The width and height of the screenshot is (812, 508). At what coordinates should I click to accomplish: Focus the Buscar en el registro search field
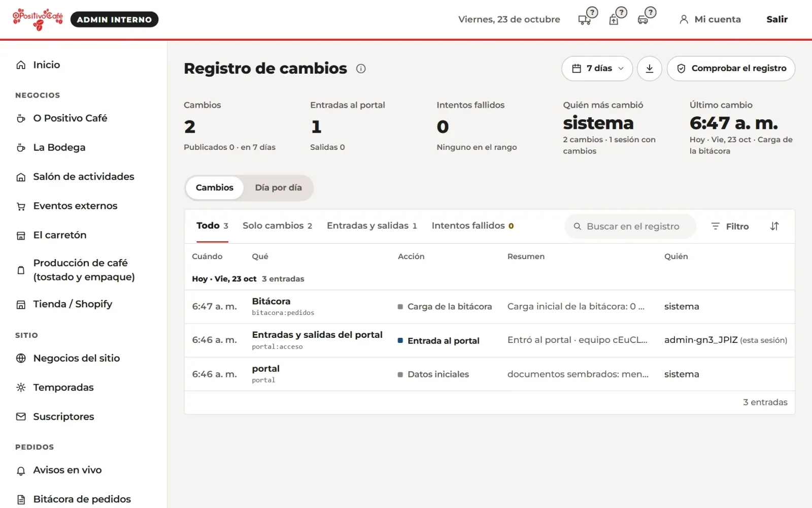pyautogui.click(x=630, y=226)
